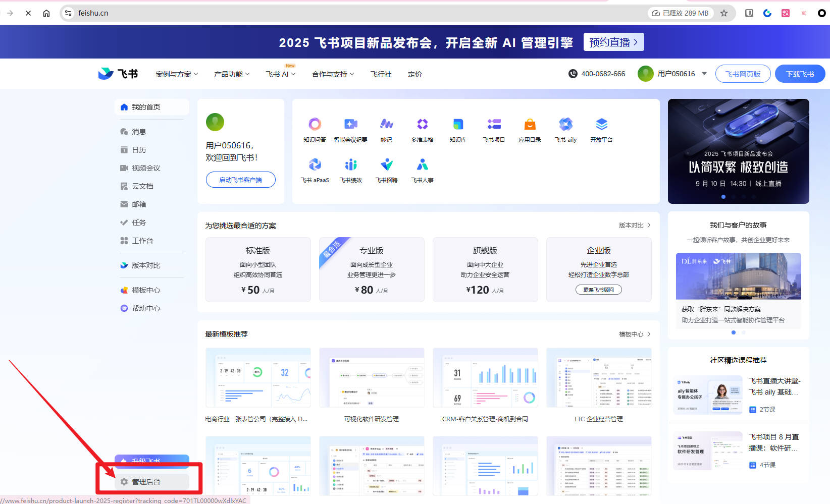Open the 开放平台 app icon
830x504 pixels.
tap(601, 124)
